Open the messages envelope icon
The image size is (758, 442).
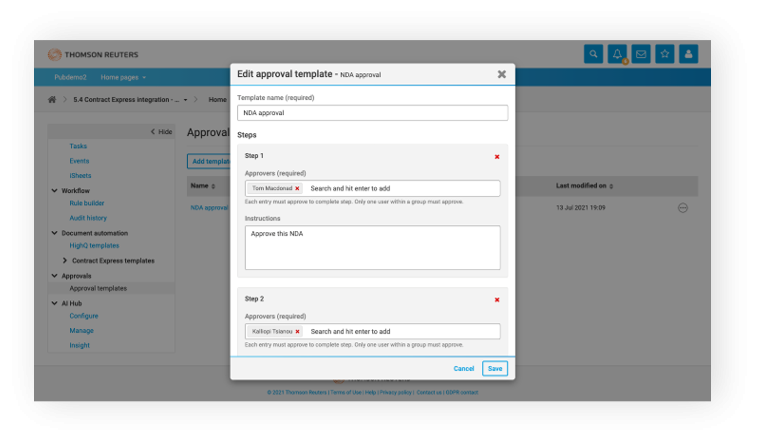pyautogui.click(x=641, y=54)
